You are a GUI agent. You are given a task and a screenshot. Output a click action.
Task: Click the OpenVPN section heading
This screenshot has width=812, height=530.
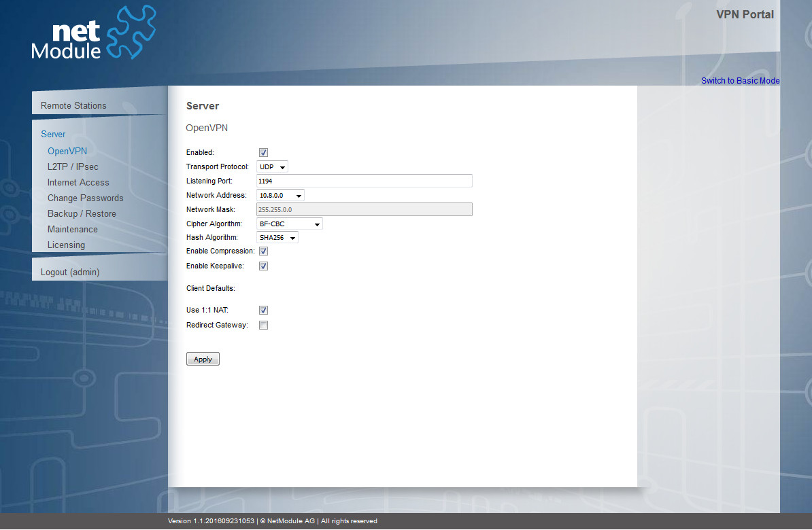tap(207, 128)
